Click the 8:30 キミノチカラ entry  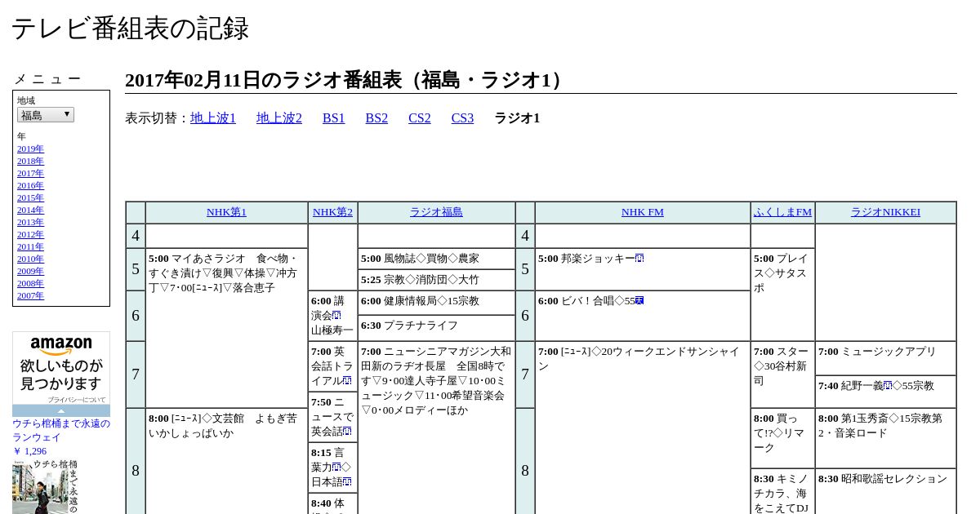pyautogui.click(x=782, y=493)
